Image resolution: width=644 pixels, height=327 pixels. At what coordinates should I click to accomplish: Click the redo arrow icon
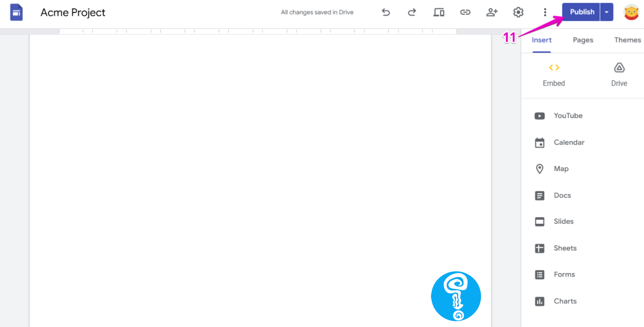point(412,12)
